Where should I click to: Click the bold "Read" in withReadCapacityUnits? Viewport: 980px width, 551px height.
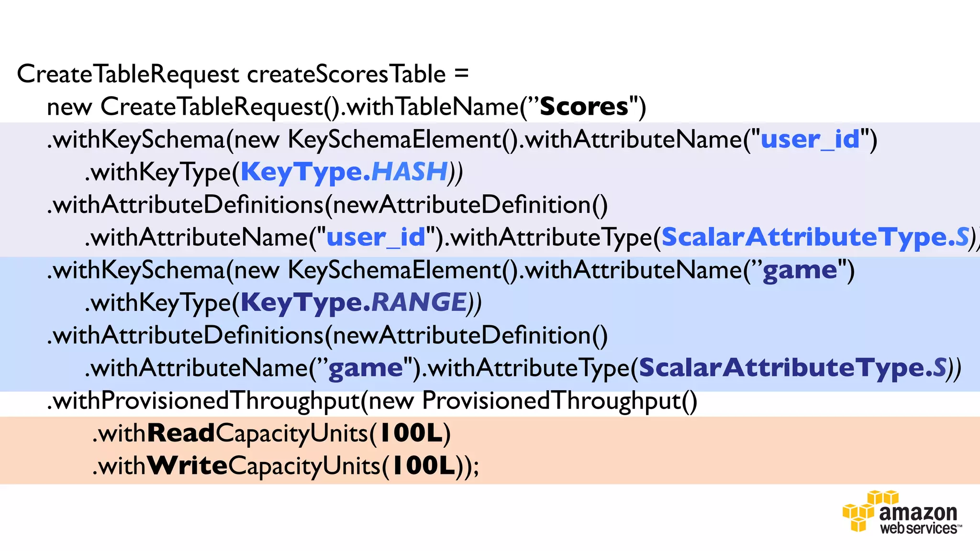(181, 433)
